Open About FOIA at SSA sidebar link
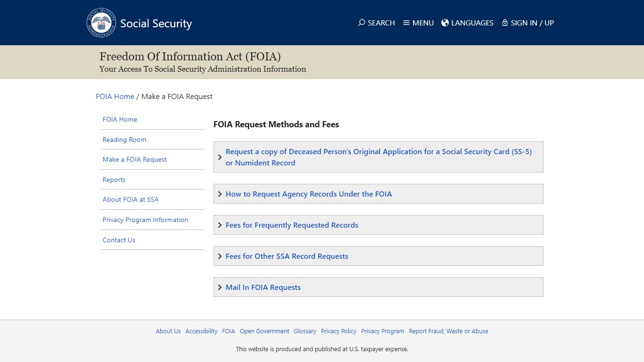The image size is (644, 362). [x=131, y=199]
